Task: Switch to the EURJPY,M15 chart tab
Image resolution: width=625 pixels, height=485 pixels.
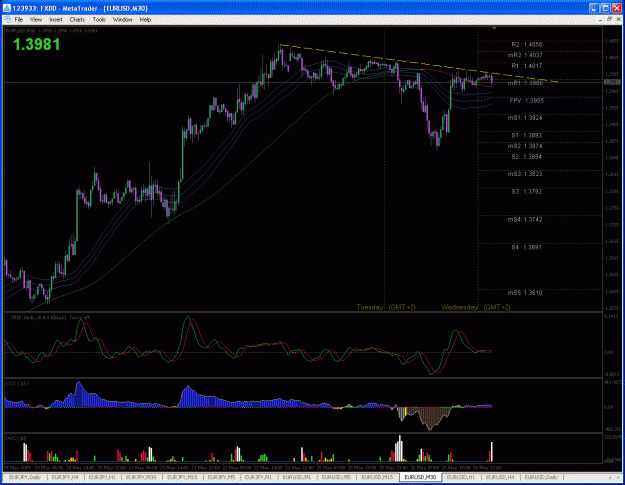Action: tap(182, 477)
